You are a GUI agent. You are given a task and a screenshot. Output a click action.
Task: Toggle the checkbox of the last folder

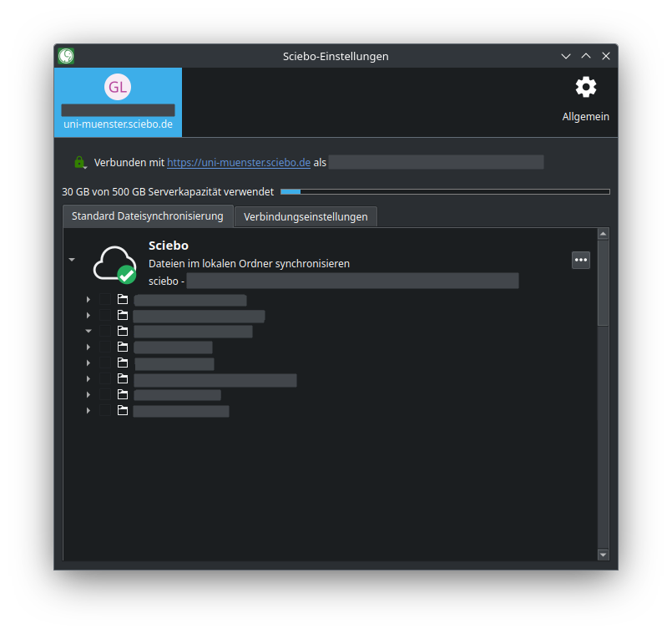point(105,411)
